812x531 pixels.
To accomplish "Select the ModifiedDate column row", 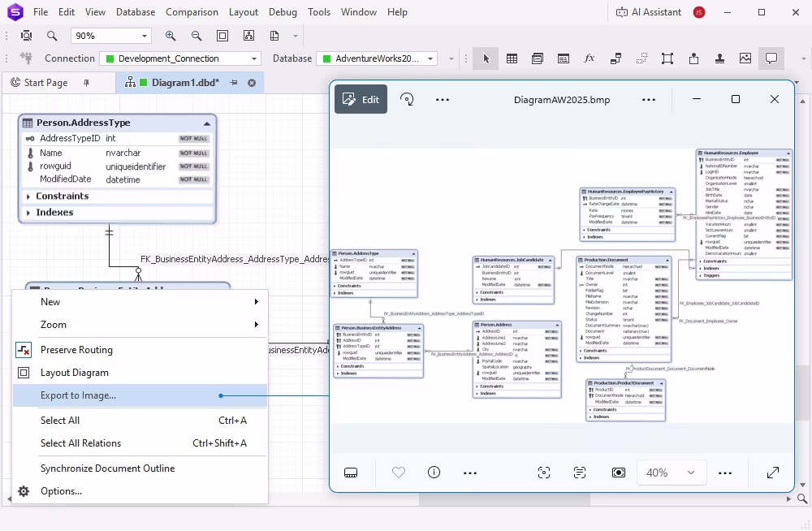I will point(118,179).
